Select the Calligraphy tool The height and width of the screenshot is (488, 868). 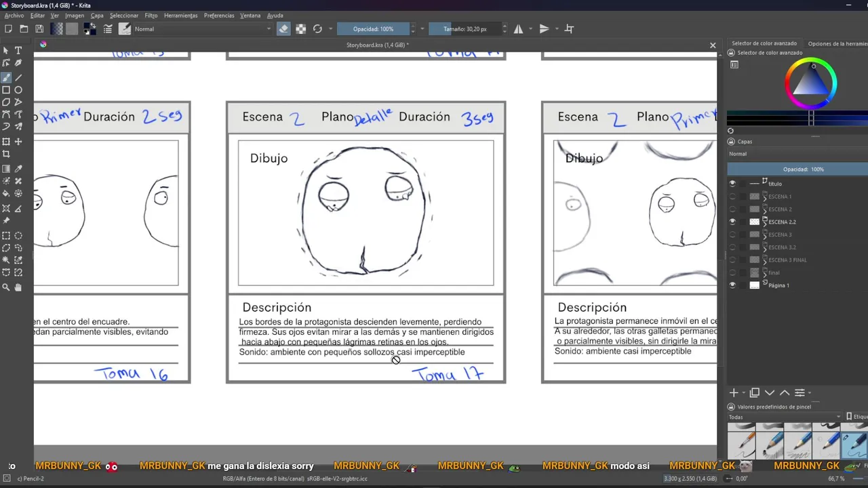click(x=18, y=63)
